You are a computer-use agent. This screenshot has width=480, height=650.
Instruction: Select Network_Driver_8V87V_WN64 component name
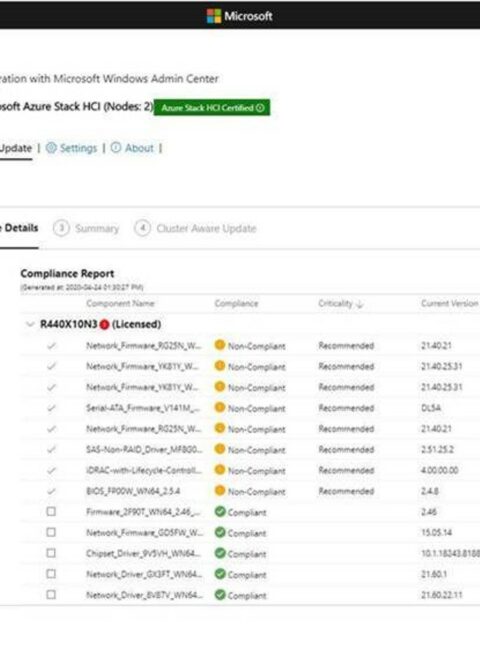144,595
